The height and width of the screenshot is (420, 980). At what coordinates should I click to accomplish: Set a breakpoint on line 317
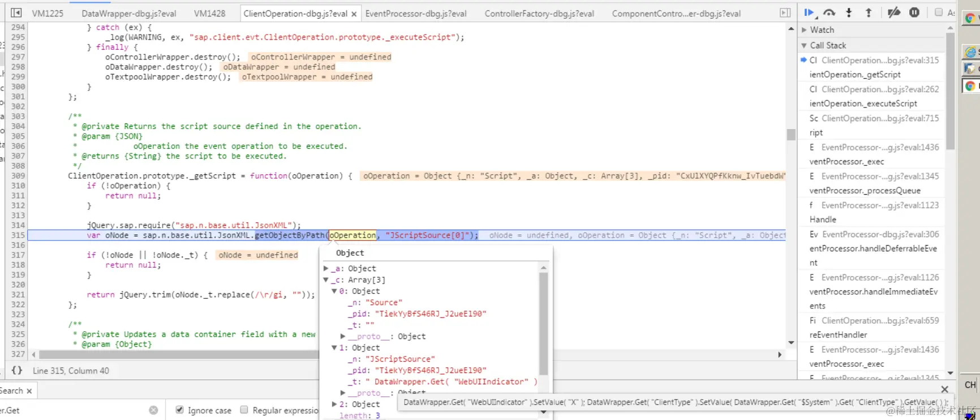tap(18, 255)
